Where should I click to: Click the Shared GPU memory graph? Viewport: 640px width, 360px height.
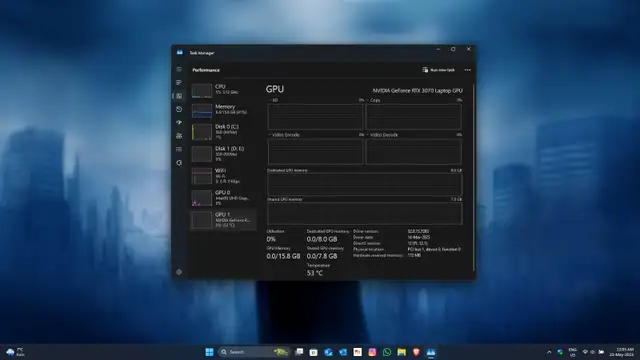(364, 213)
